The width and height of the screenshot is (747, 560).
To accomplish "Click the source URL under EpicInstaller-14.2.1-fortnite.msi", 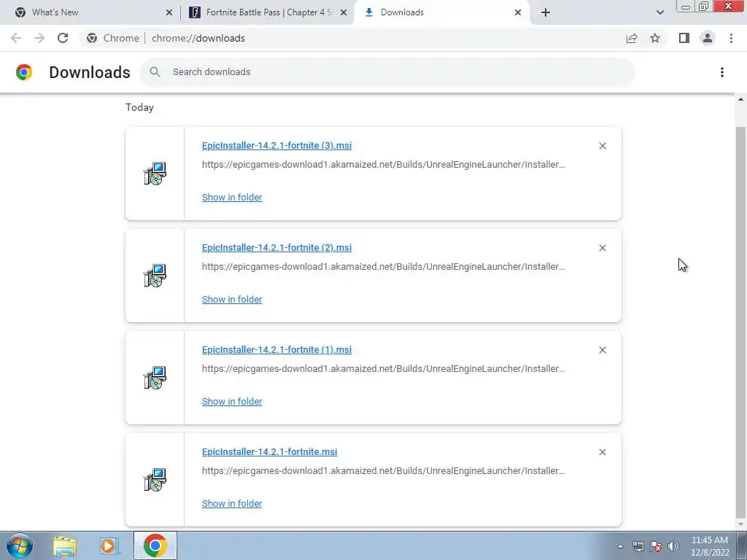I will coord(383,470).
